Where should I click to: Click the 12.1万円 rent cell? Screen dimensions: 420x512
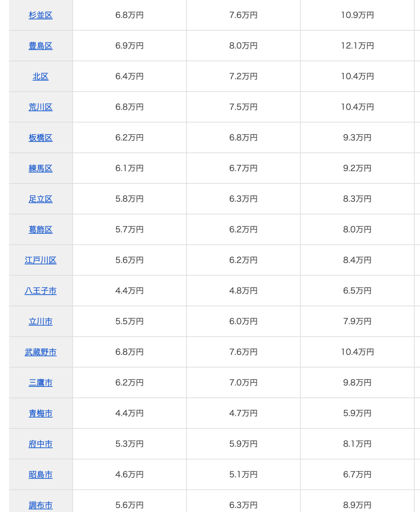[x=357, y=46]
